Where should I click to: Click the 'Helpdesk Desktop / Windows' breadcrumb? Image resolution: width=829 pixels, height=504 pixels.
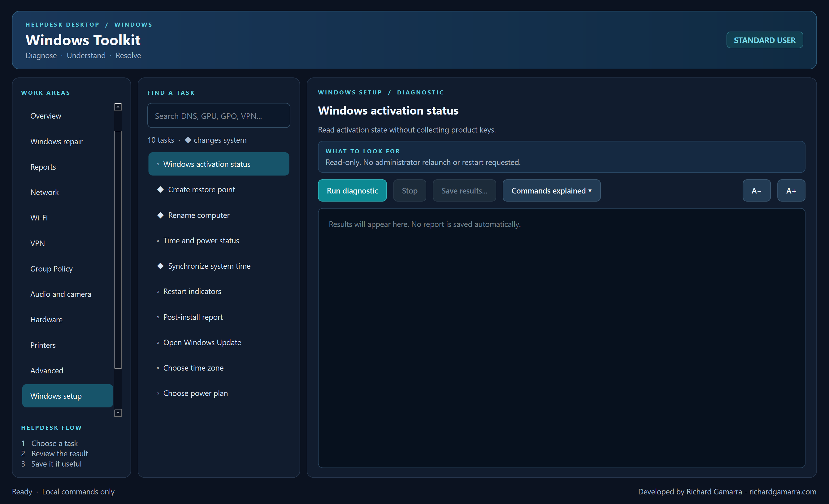click(89, 24)
